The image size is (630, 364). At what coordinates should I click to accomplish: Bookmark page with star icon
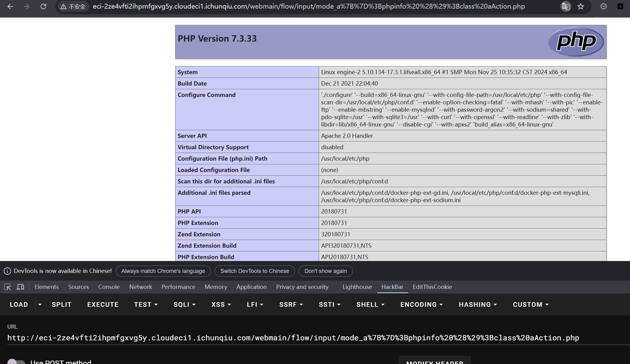[x=581, y=6]
